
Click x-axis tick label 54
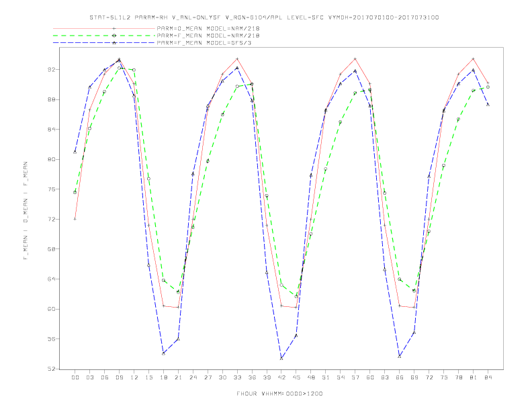click(341, 377)
